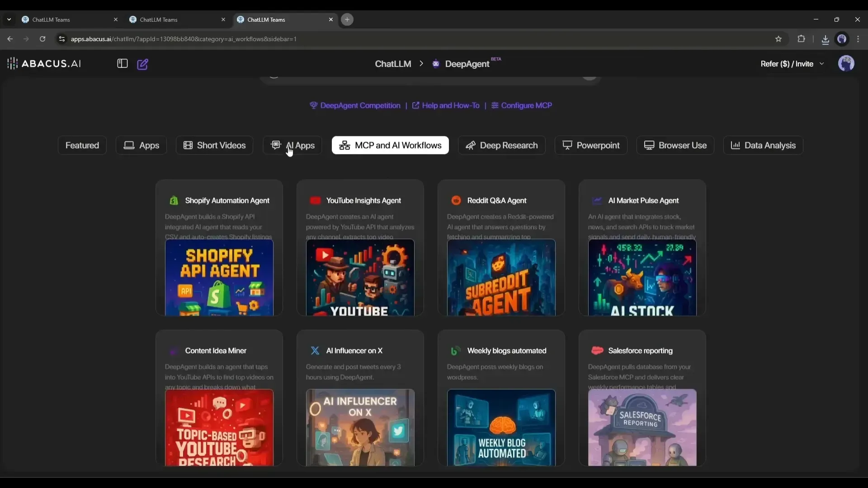Switch to the Data Analysis tab
The image size is (868, 488).
(x=763, y=145)
